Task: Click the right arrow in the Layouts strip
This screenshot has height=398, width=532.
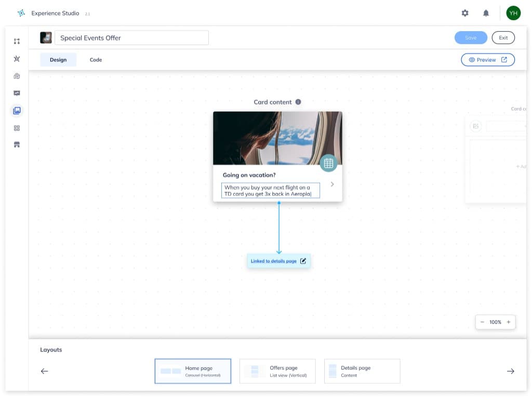Action: pos(511,371)
